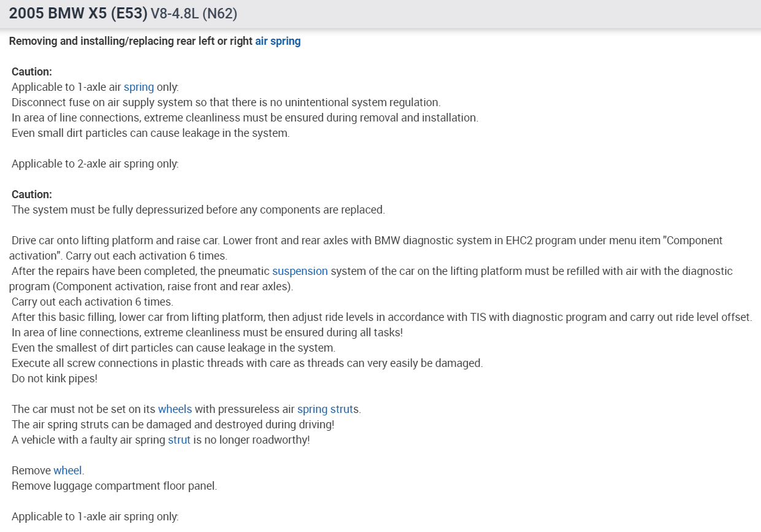Click the "Remove luggage compartment floor panel." step

114,486
